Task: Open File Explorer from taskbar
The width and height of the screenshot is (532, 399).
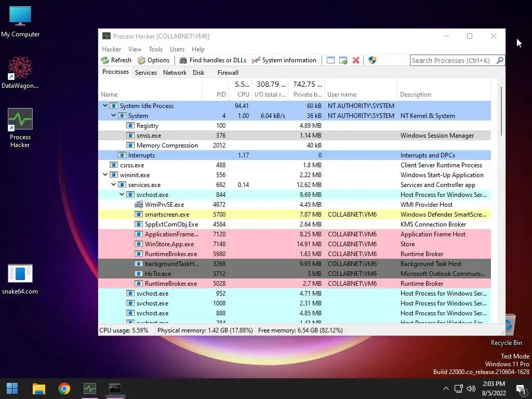Action: click(x=38, y=389)
